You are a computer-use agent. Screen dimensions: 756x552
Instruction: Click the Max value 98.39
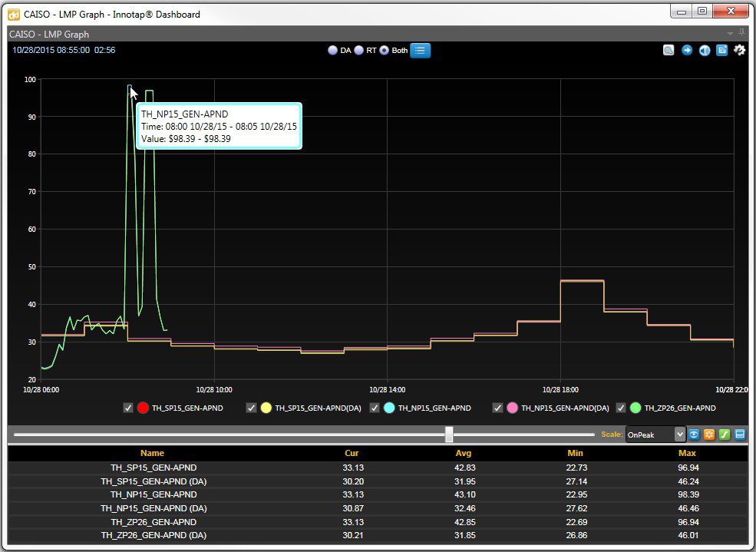click(688, 494)
